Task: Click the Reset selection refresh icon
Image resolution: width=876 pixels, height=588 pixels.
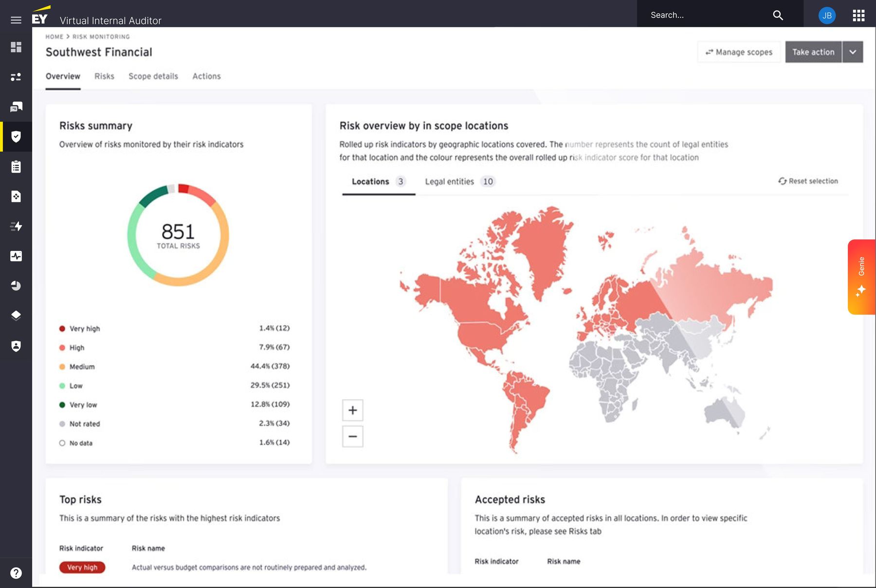Action: (x=782, y=181)
